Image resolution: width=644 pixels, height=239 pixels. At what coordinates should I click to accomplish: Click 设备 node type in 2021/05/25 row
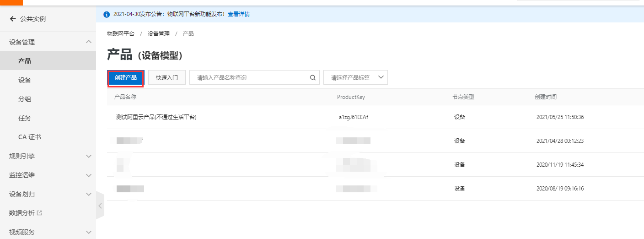(x=460, y=117)
